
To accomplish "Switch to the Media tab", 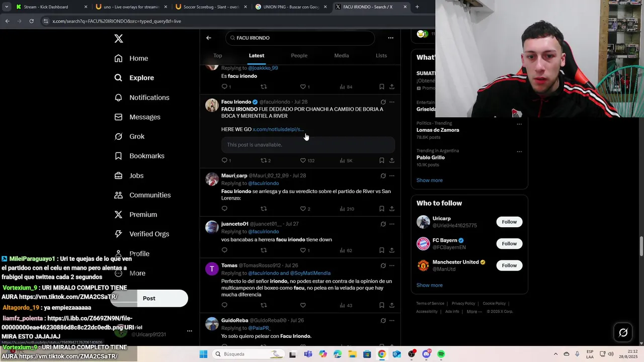I will pos(342,56).
